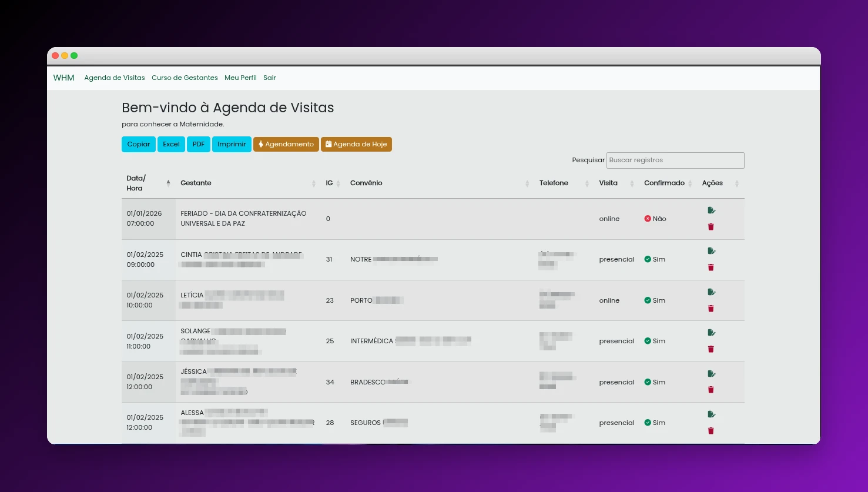Delete the SOLANGE 11:00:00 appointment
This screenshot has height=492, width=868.
point(711,349)
